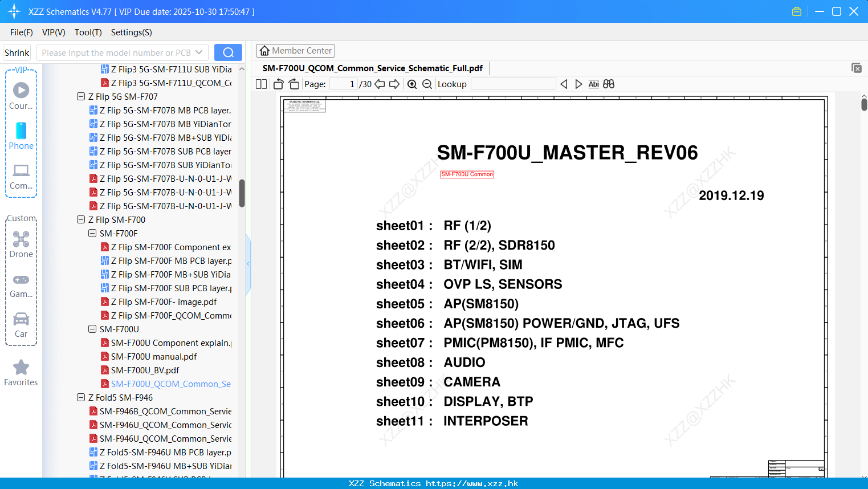Click the XZZ logo in the title bar
868x489 pixels.
point(14,11)
